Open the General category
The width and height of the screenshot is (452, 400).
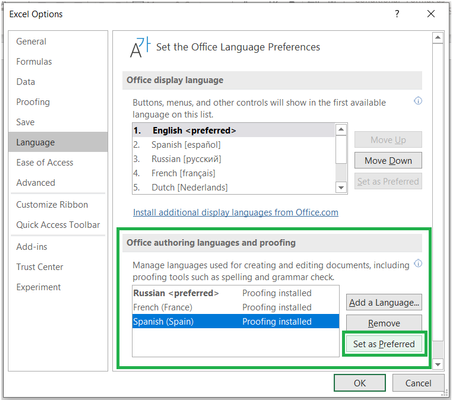[x=58, y=41]
